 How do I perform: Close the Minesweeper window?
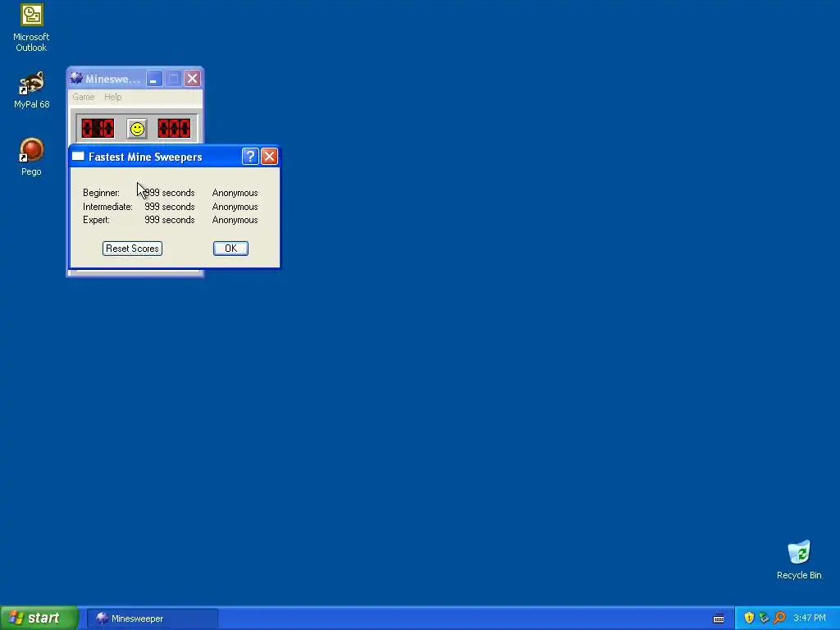(192, 79)
